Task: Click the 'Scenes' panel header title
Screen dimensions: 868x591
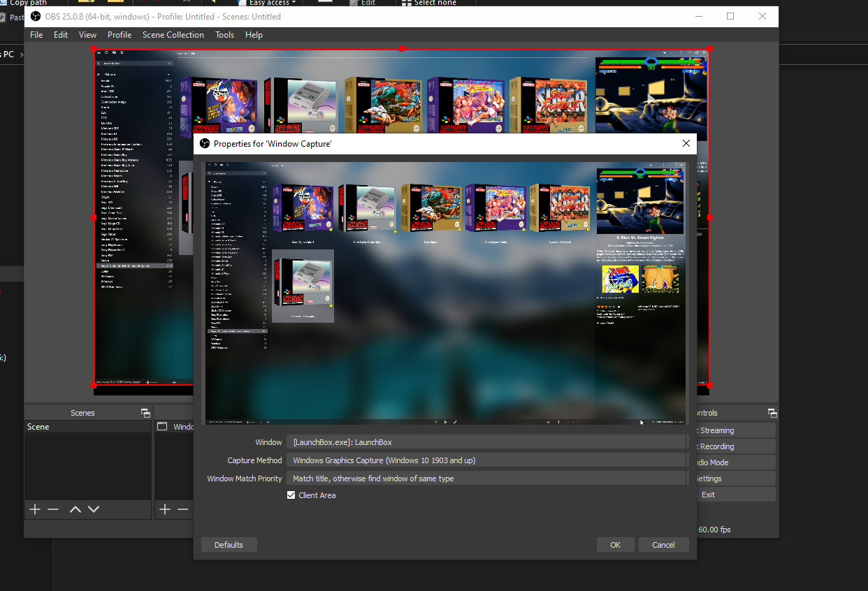Action: click(82, 413)
